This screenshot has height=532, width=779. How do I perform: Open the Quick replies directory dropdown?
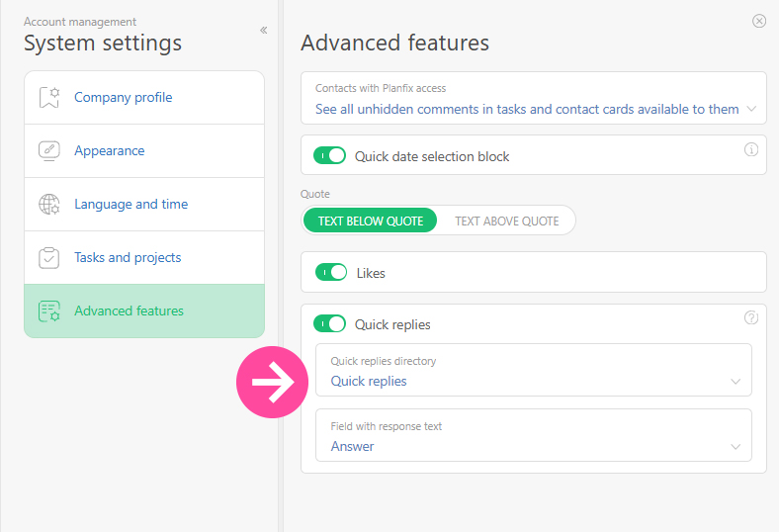[735, 381]
